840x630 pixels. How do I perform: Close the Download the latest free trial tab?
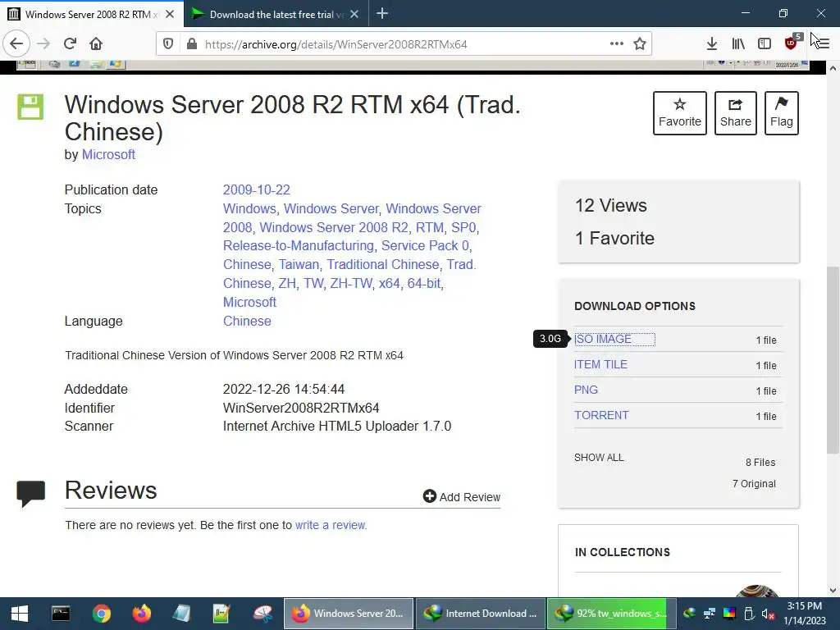tap(354, 15)
